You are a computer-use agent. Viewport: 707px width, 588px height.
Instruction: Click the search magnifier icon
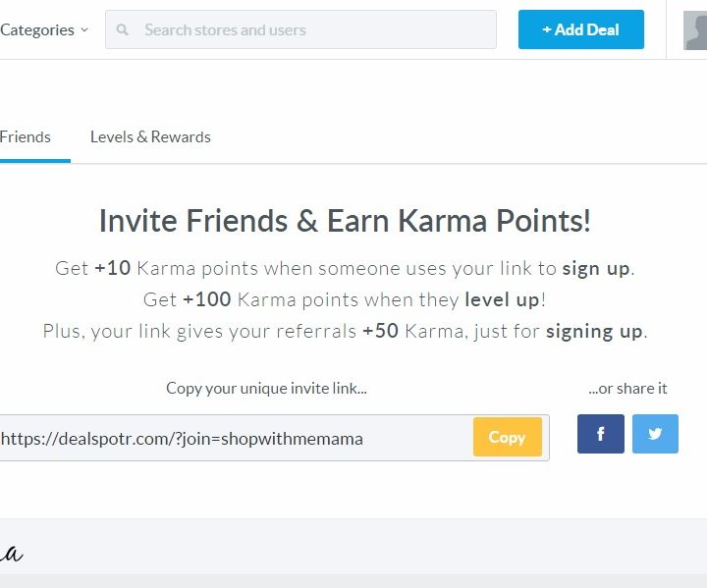(123, 30)
